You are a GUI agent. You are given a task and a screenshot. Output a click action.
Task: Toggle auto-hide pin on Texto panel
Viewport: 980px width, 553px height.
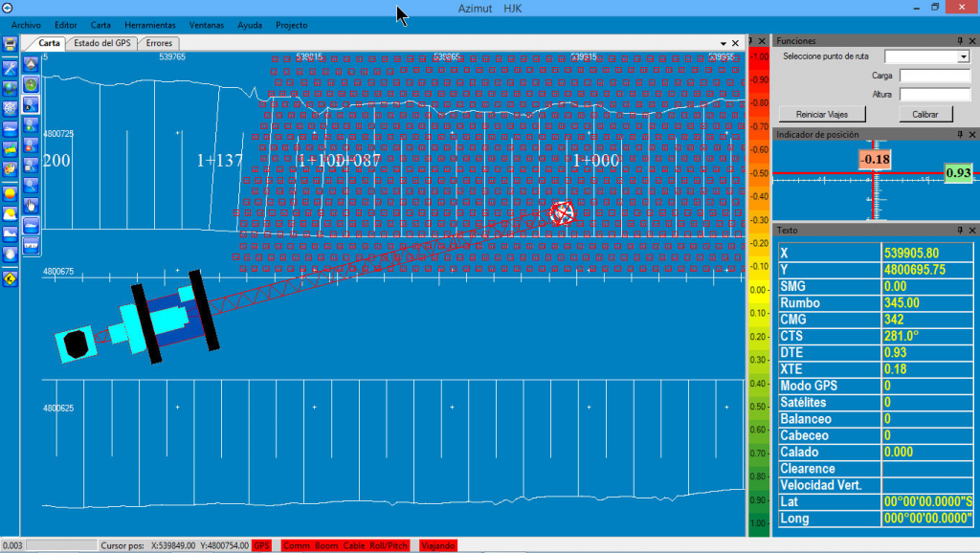(960, 231)
